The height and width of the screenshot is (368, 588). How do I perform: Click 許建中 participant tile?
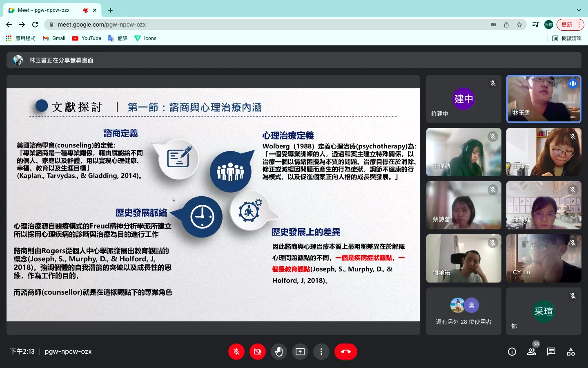point(464,99)
